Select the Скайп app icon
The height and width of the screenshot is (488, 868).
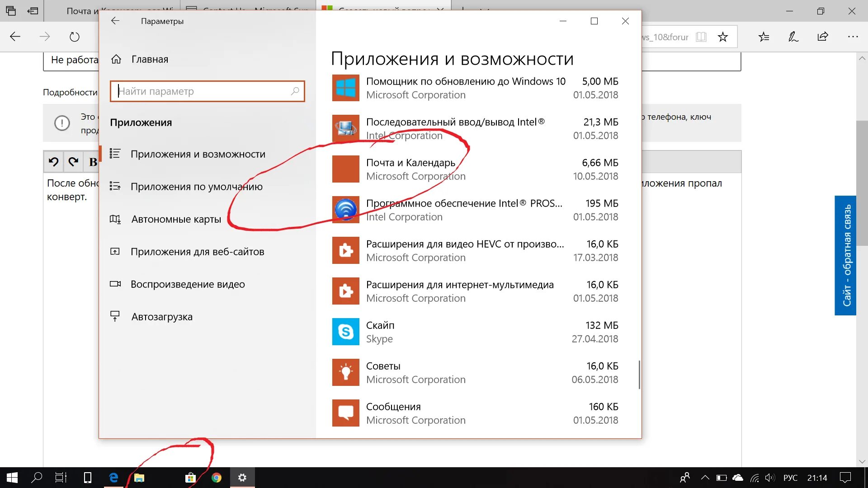click(346, 332)
